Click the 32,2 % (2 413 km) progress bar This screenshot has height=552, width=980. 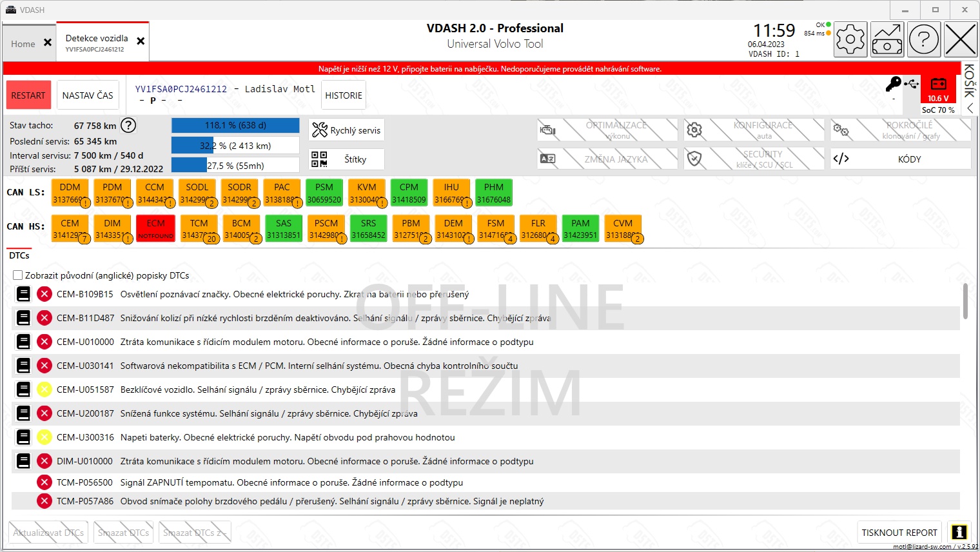235,146
